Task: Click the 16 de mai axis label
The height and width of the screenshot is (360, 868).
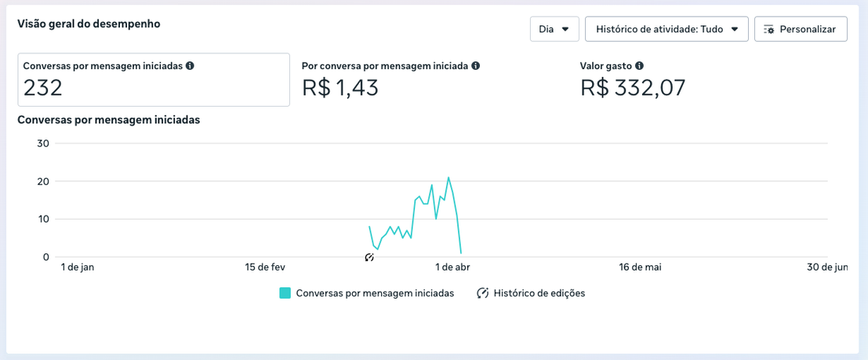Action: pyautogui.click(x=641, y=267)
